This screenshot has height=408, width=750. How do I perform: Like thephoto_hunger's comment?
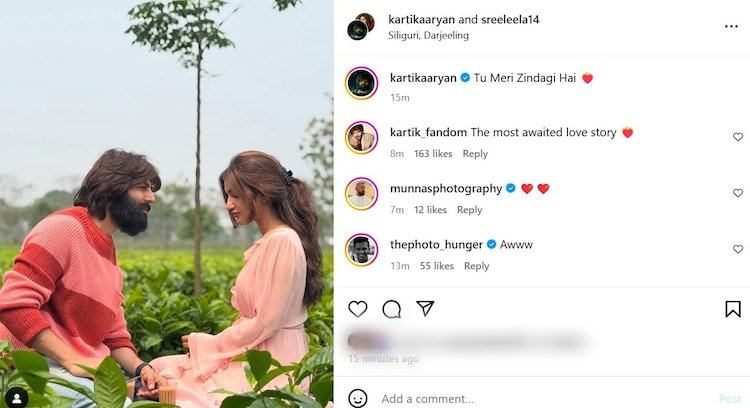click(738, 249)
